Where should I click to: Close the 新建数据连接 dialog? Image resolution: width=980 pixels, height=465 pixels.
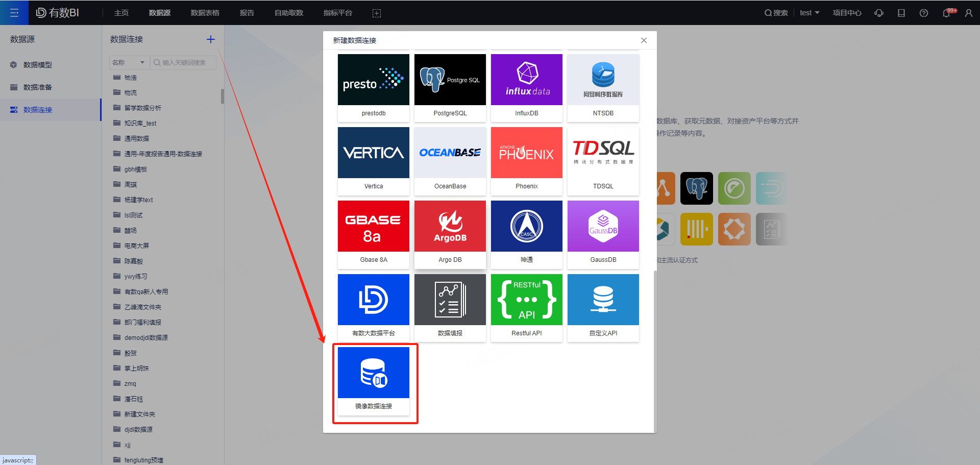644,40
